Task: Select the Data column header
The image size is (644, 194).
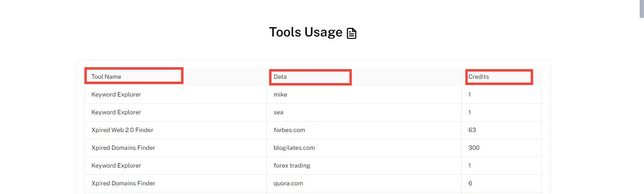Action: 364,77
